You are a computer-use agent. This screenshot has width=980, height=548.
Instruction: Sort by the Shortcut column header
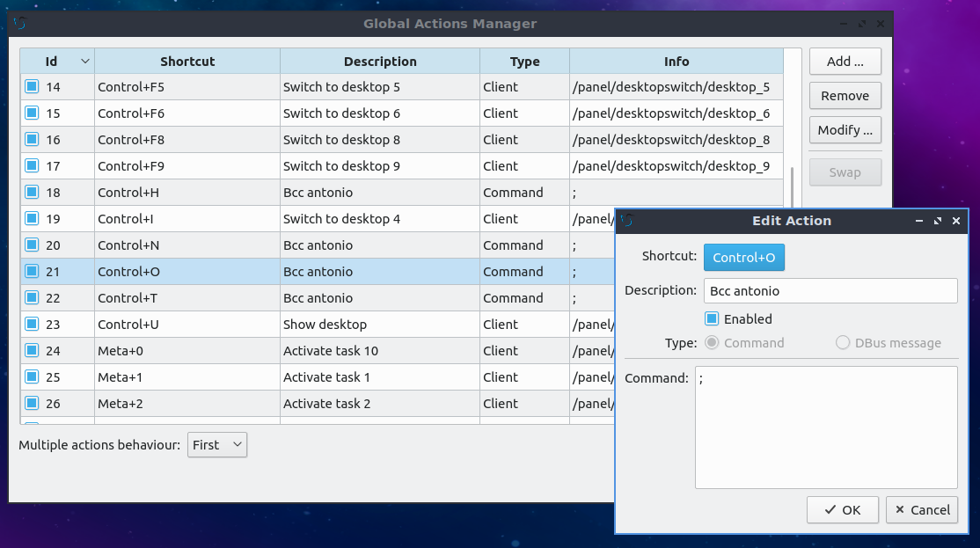pos(186,62)
